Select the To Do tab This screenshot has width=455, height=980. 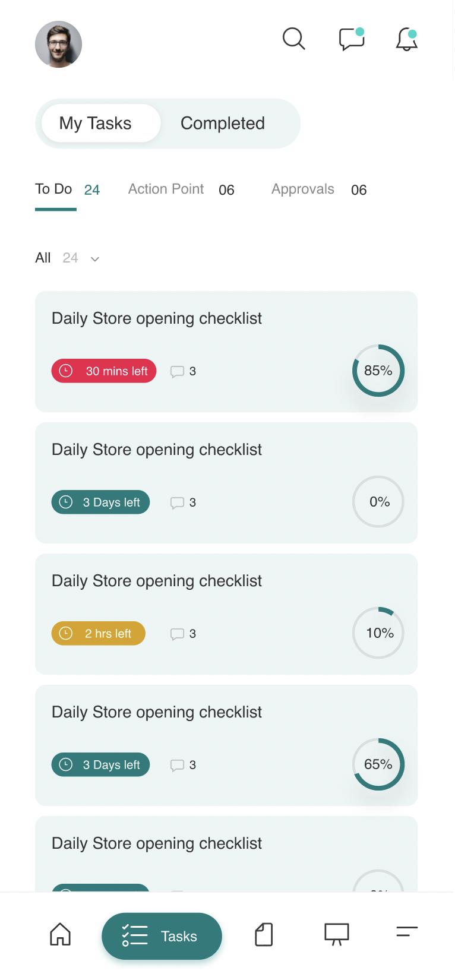(x=67, y=189)
